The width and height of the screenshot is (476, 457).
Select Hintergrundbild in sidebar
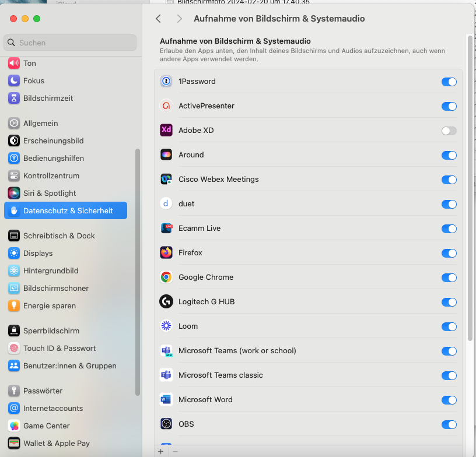pos(65,270)
